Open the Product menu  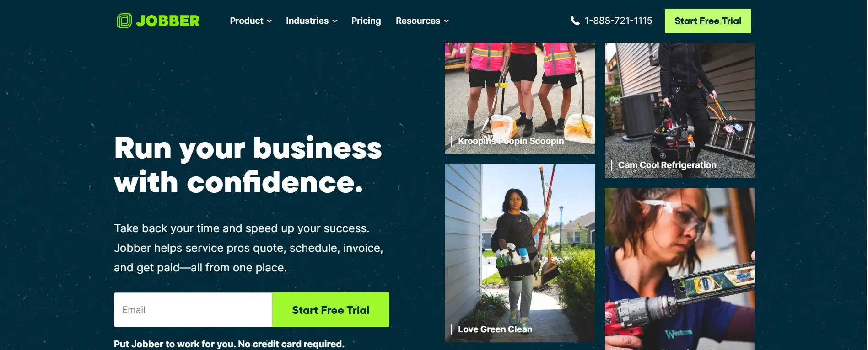pyautogui.click(x=251, y=21)
